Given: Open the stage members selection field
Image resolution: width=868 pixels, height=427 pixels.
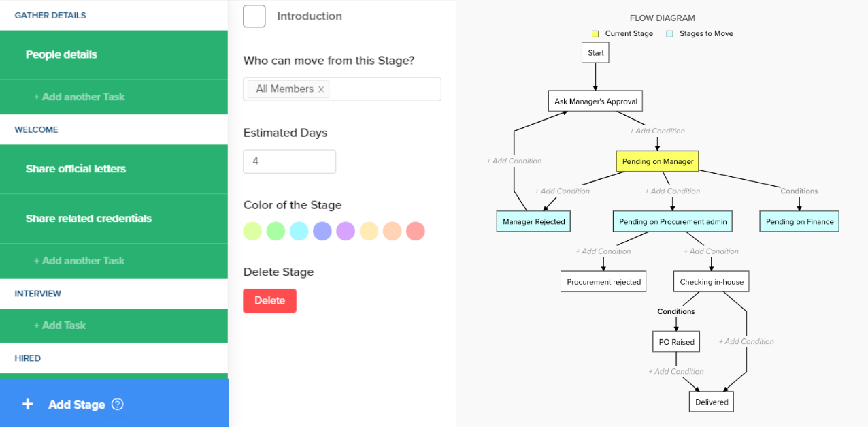Looking at the screenshot, I should click(x=384, y=89).
